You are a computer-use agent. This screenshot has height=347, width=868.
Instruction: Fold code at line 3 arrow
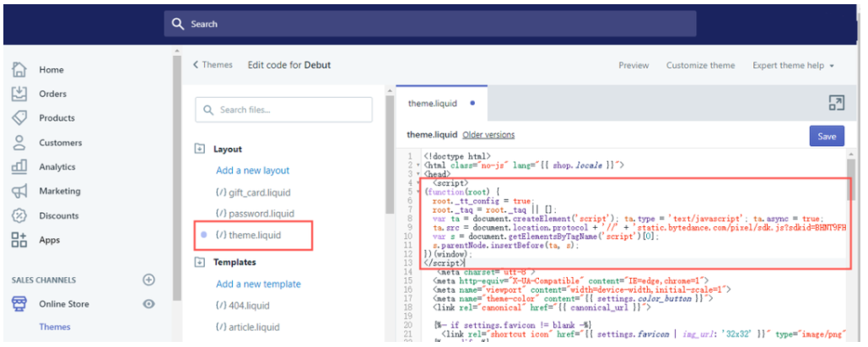coord(417,174)
